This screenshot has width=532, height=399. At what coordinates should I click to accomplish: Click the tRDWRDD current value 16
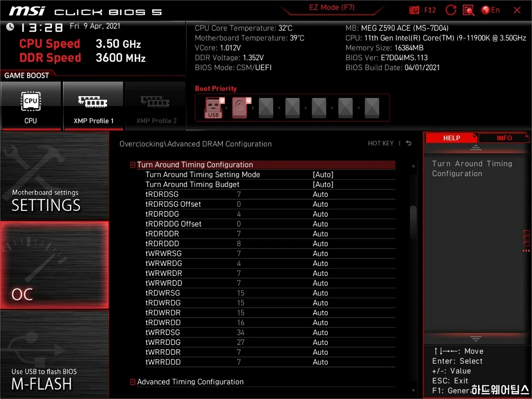[x=241, y=322]
